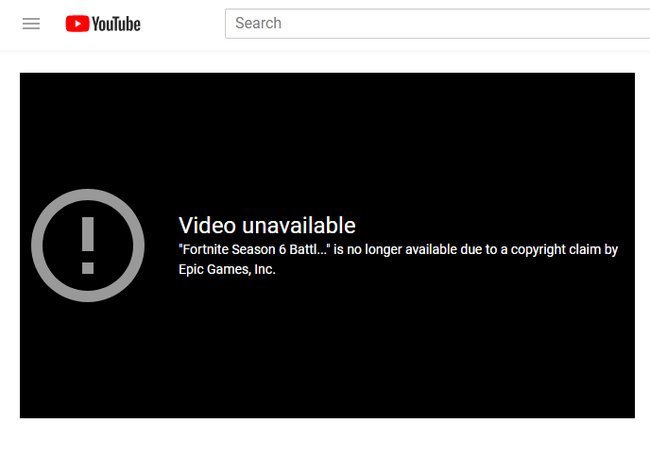Click the header space between logo and search
The width and height of the screenshot is (650, 457).
point(182,24)
